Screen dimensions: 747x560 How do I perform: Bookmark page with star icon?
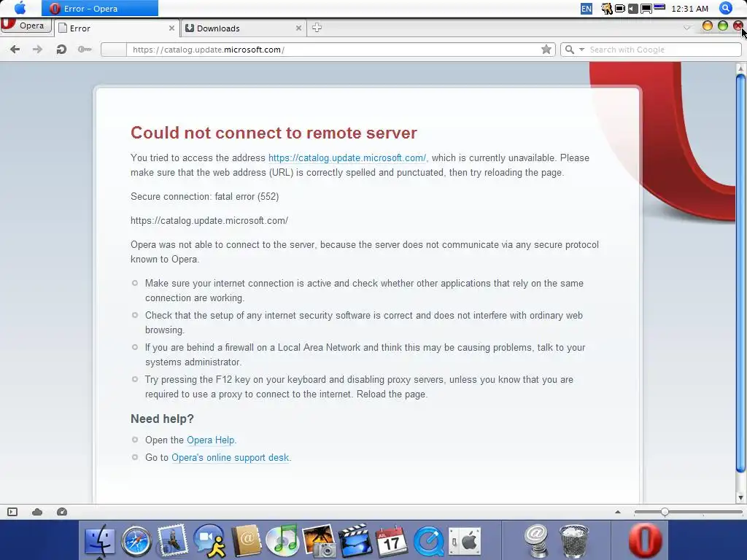(546, 50)
